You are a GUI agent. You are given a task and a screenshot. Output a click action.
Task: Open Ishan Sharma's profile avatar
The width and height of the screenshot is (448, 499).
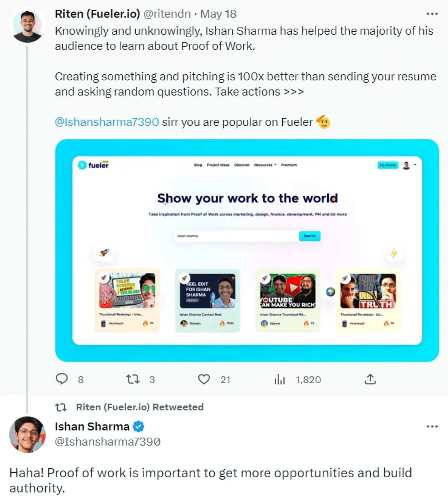27,434
